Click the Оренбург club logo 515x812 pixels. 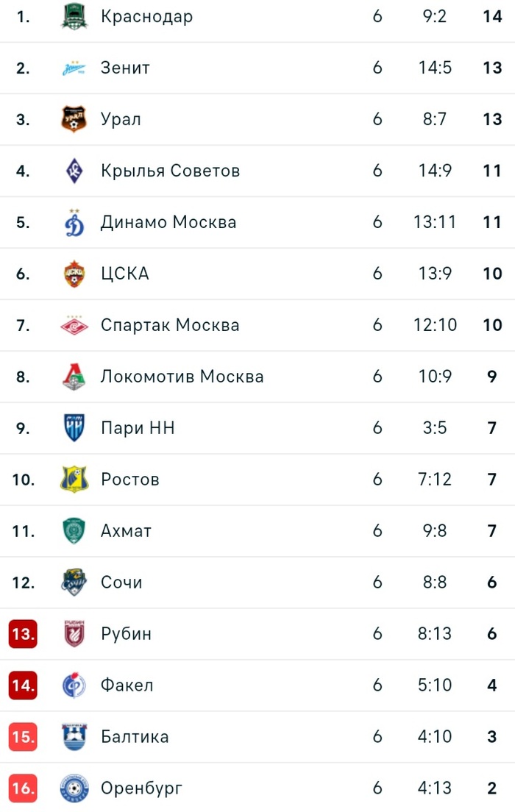click(x=74, y=788)
